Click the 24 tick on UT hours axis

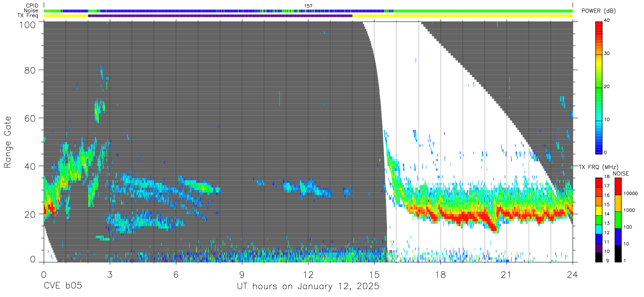tap(573, 274)
